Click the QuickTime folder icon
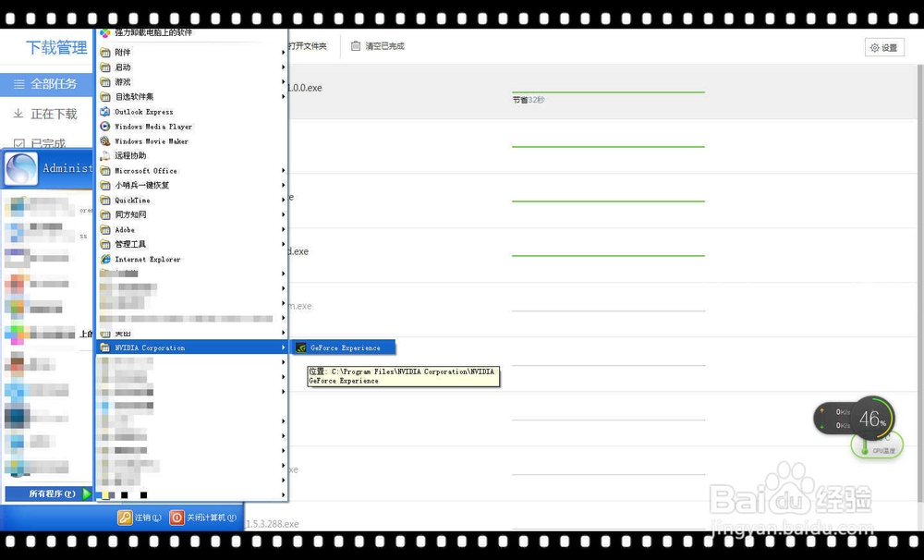This screenshot has width=924, height=560. tap(105, 200)
